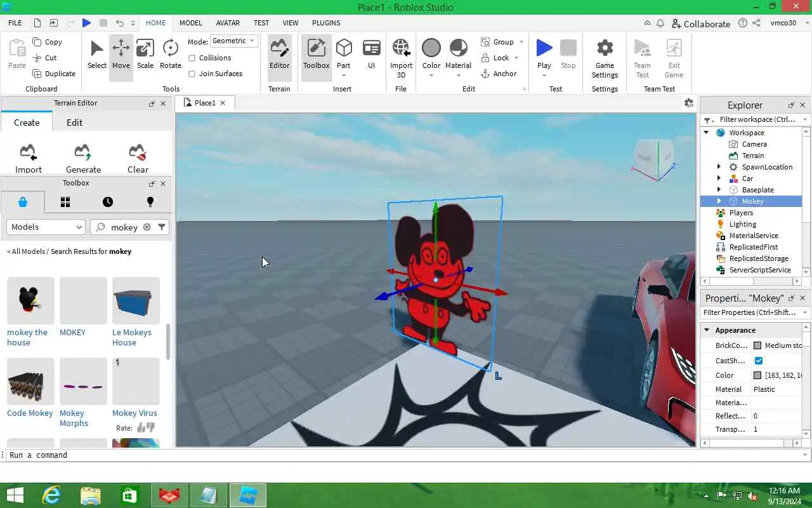
Task: Click the Duplicate button
Action: [53, 74]
